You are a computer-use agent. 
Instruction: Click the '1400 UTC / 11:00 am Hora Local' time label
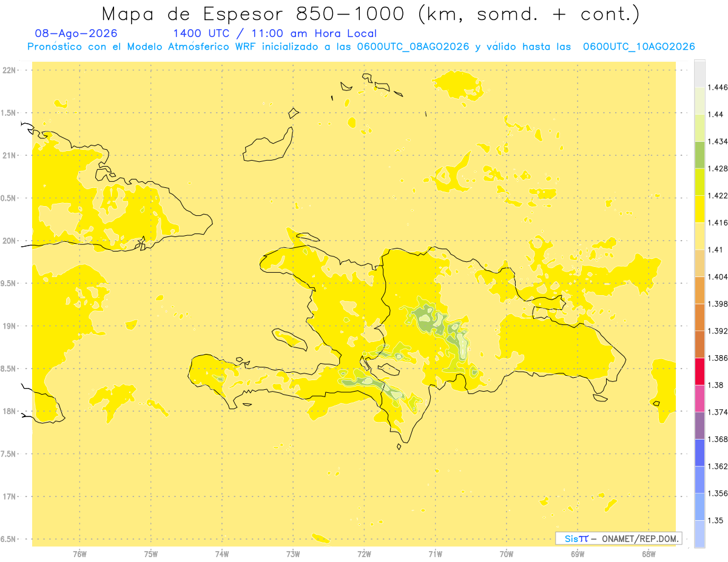point(275,34)
